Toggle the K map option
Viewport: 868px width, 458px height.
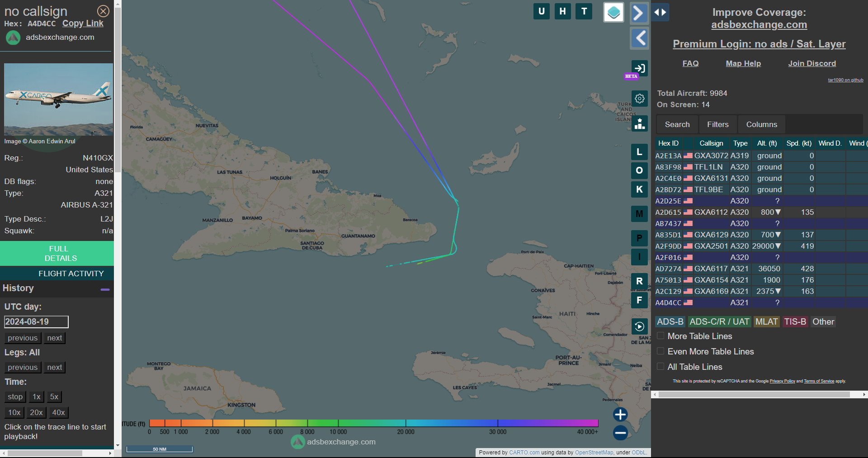639,189
